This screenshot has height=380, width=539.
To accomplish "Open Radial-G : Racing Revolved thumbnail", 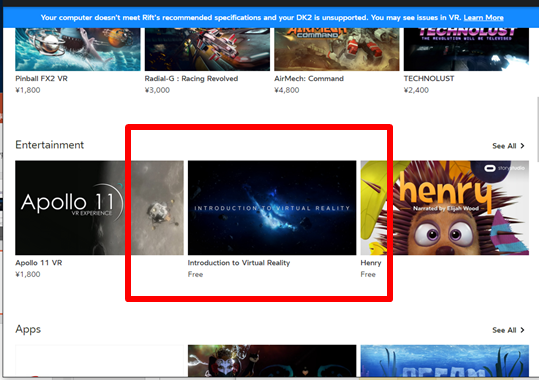I will [207, 49].
